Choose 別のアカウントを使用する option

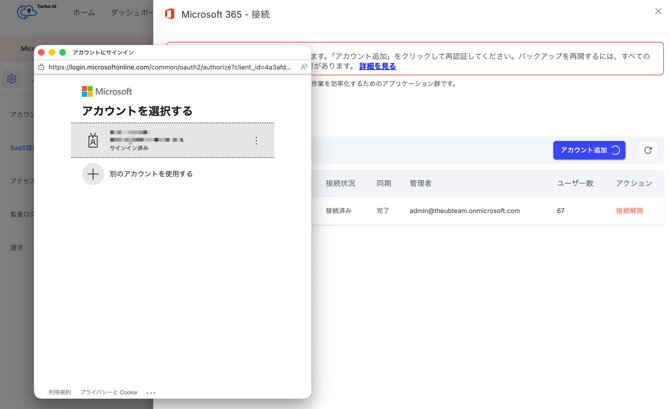tap(151, 174)
